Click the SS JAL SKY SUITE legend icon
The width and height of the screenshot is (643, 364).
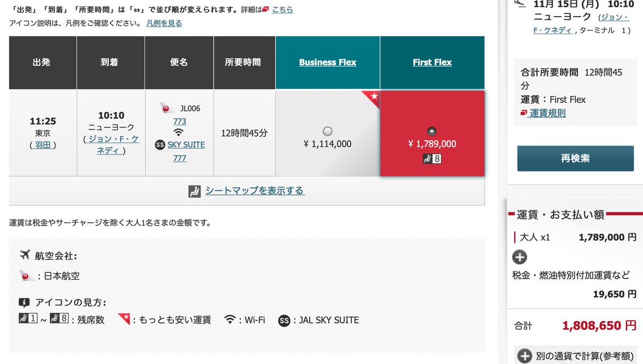coord(284,321)
